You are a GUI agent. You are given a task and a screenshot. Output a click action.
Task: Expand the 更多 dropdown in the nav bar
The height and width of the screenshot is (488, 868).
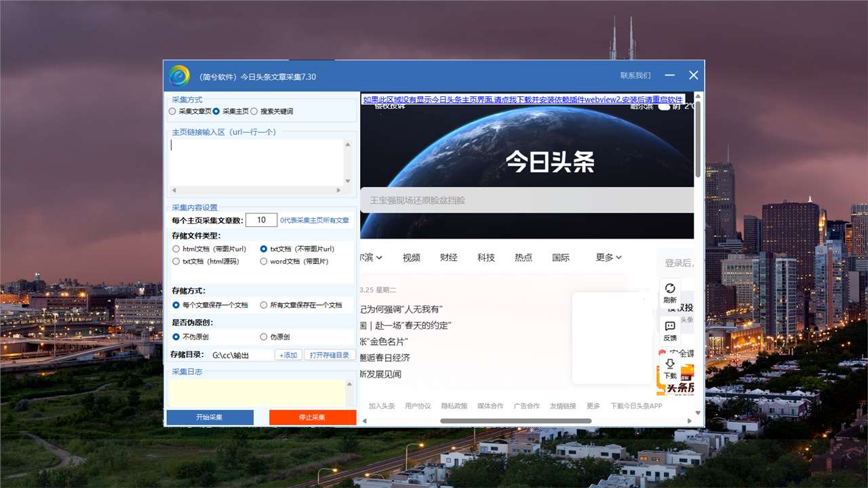click(608, 258)
